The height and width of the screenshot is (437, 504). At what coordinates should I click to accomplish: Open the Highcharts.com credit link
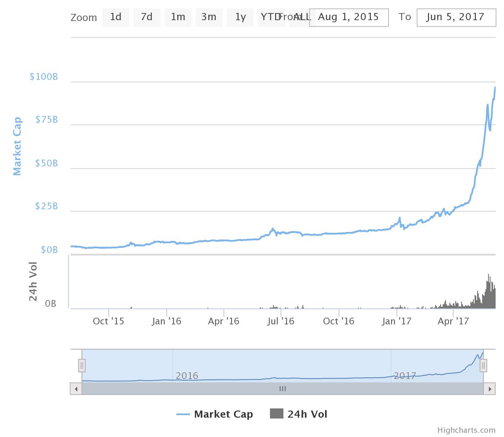466,430
